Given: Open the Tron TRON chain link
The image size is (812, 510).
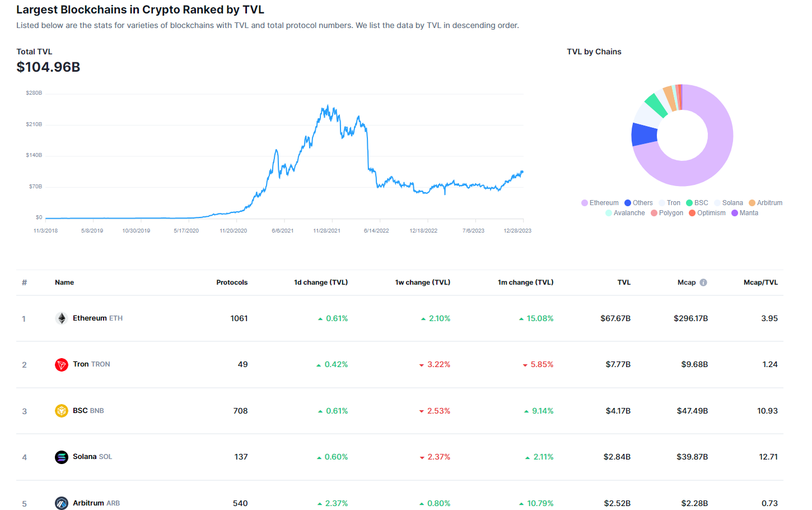Looking at the screenshot, I should coord(91,364).
